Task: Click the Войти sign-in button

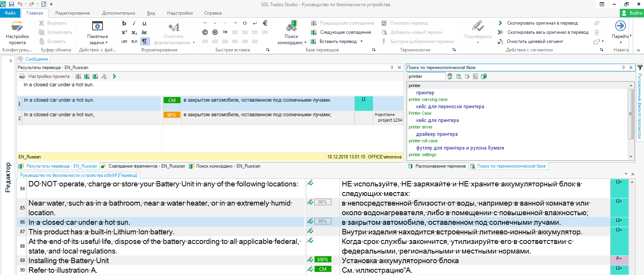Action: pyautogui.click(x=632, y=13)
